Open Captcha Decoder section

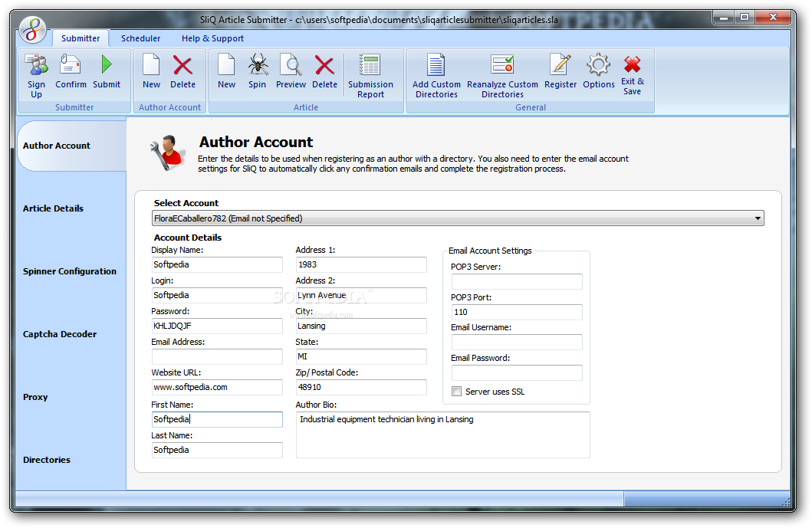coord(60,334)
